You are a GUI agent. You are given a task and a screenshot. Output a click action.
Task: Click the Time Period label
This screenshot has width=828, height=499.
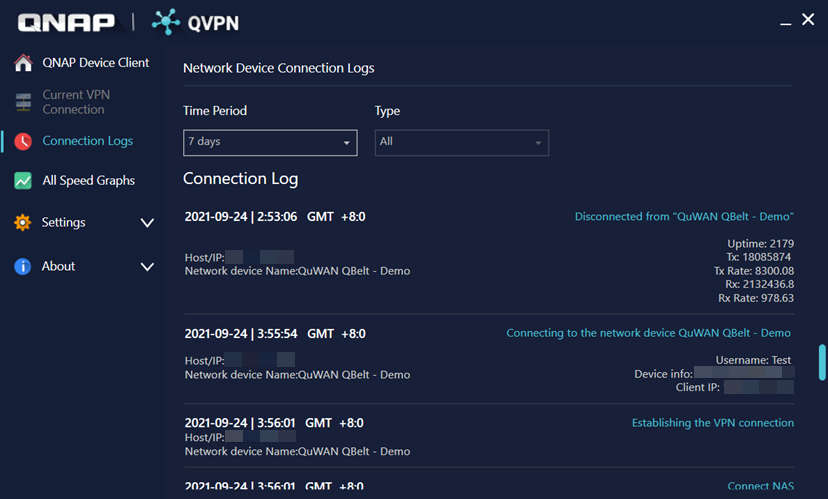click(x=215, y=111)
